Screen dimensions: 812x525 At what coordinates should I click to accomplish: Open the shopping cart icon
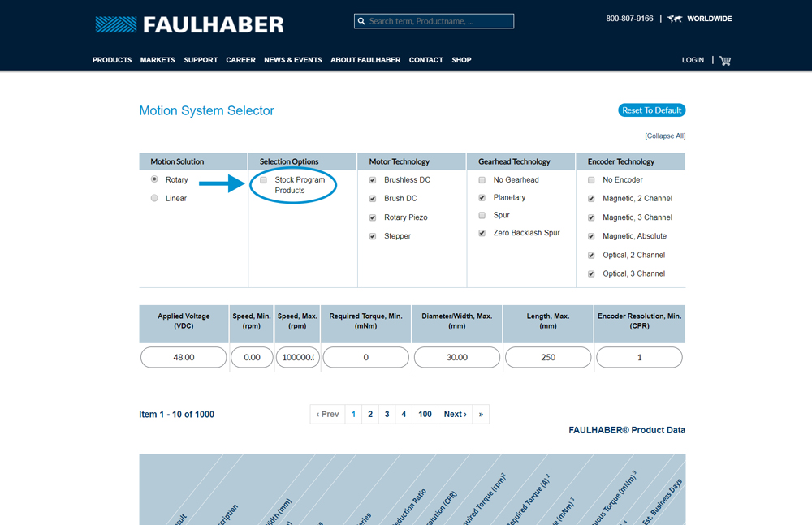click(x=725, y=61)
